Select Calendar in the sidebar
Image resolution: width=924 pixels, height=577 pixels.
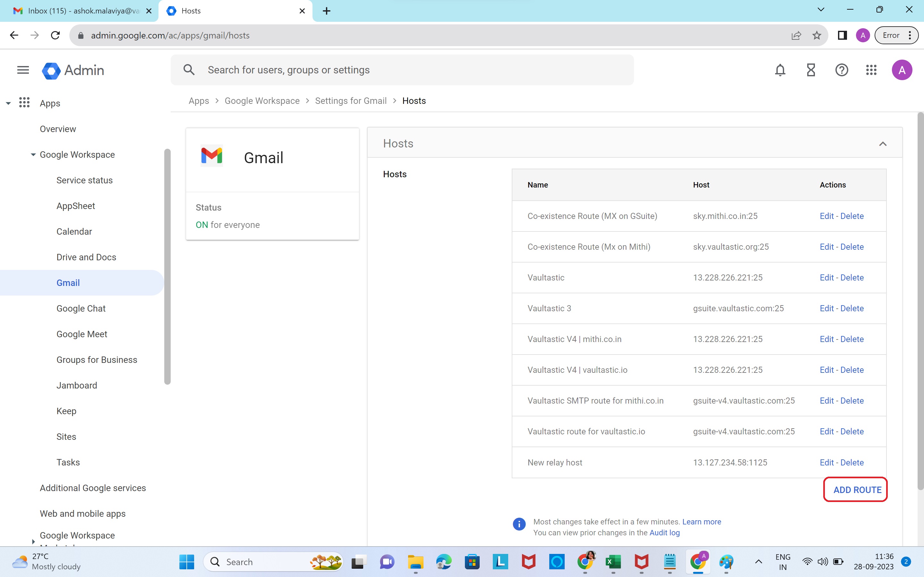click(74, 232)
